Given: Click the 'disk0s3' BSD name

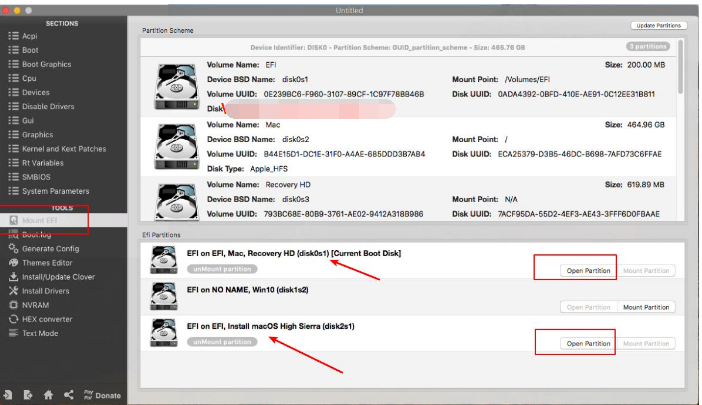Looking at the screenshot, I should click(295, 199).
